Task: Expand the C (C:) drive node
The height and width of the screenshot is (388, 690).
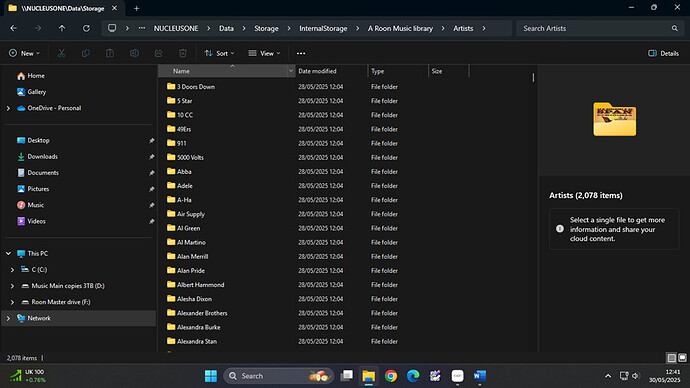Action: [12, 270]
